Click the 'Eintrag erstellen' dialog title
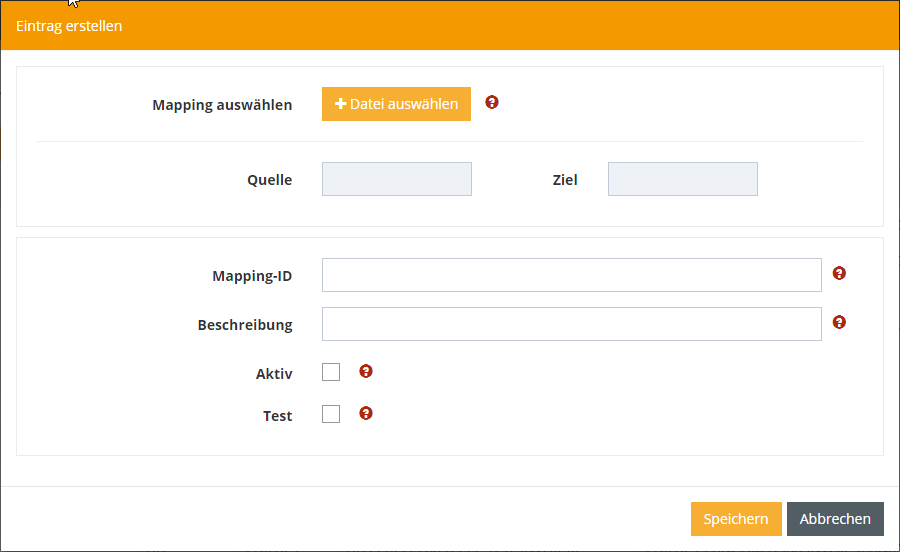Viewport: 900px width, 552px height. 69,26
